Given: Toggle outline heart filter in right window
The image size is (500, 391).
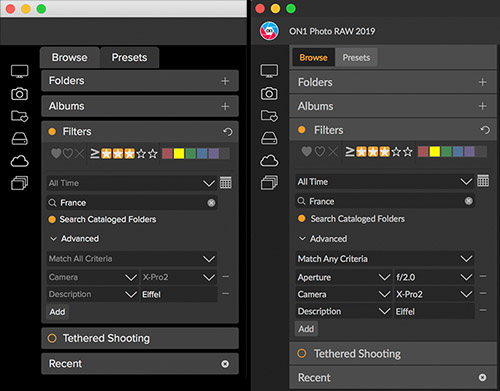Looking at the screenshot, I should click(x=320, y=152).
